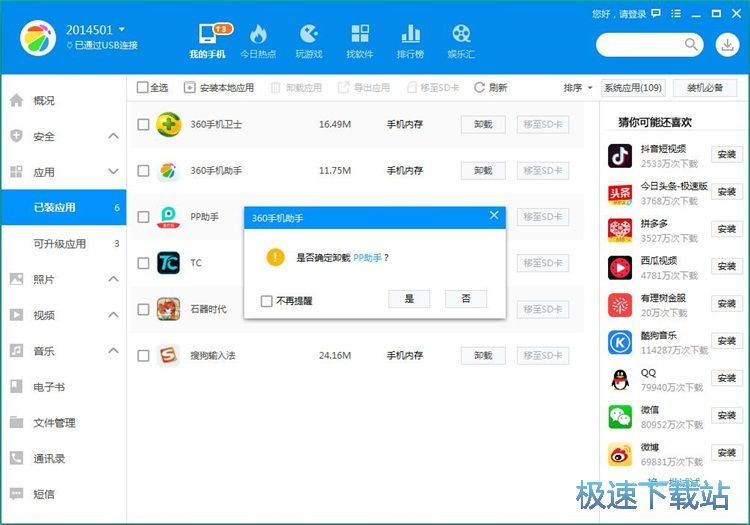Viewport: 750px width, 525px height.
Task: Check the 搜狗输入法 row checkbox
Action: coord(143,355)
